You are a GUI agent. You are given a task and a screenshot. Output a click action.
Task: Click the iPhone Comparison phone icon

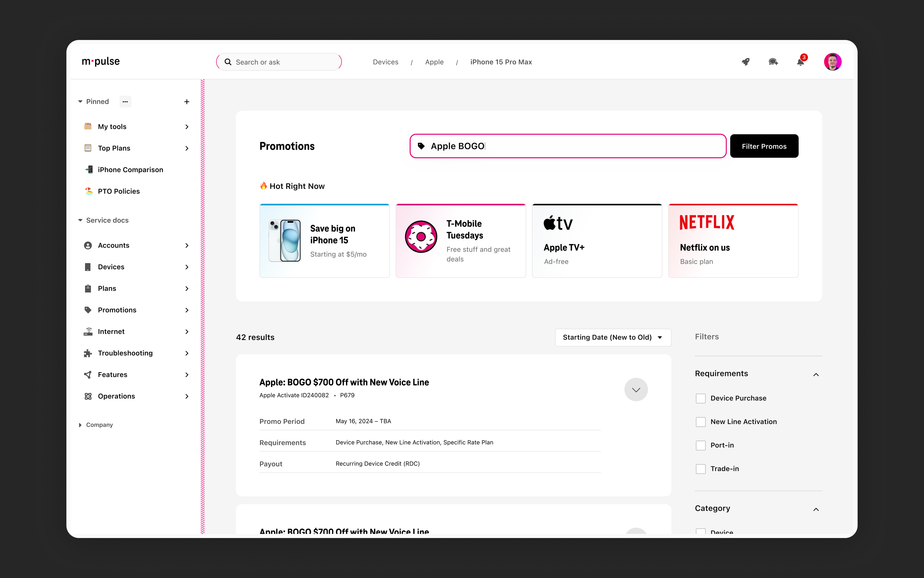pyautogui.click(x=89, y=169)
